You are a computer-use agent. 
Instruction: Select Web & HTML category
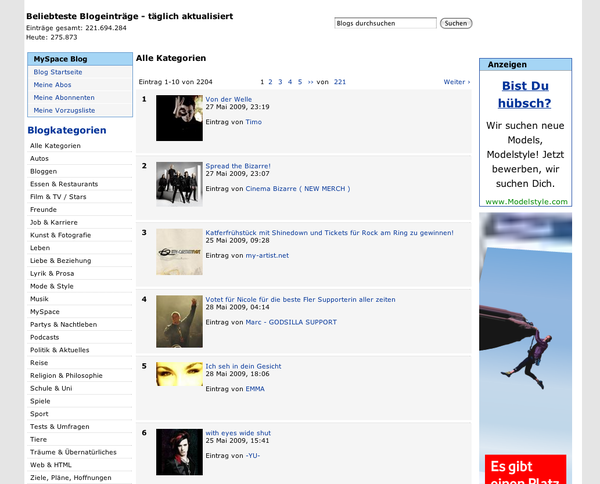(51, 465)
